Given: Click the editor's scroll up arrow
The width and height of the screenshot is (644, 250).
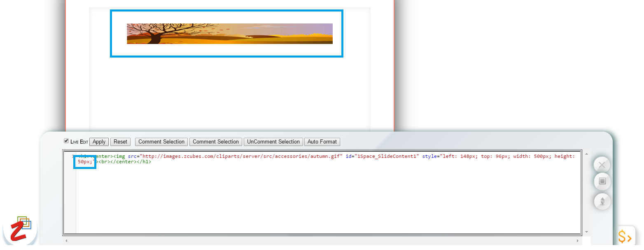Looking at the screenshot, I should pyautogui.click(x=586, y=153).
